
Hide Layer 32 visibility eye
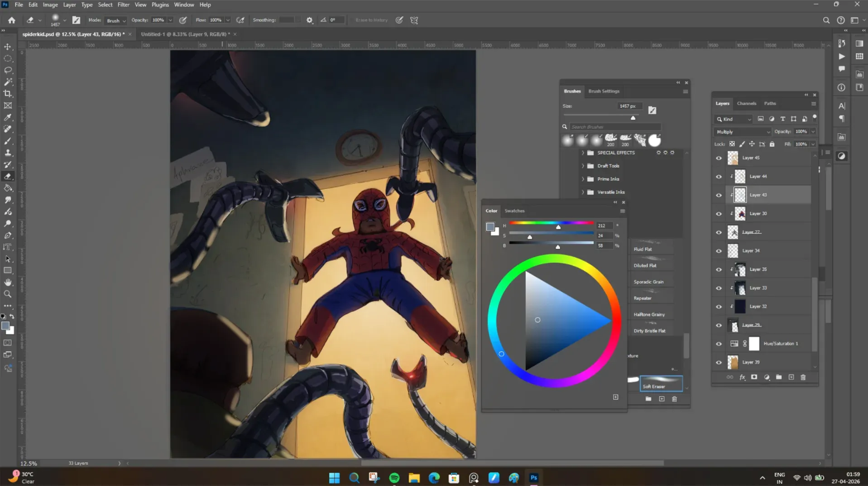(x=719, y=307)
